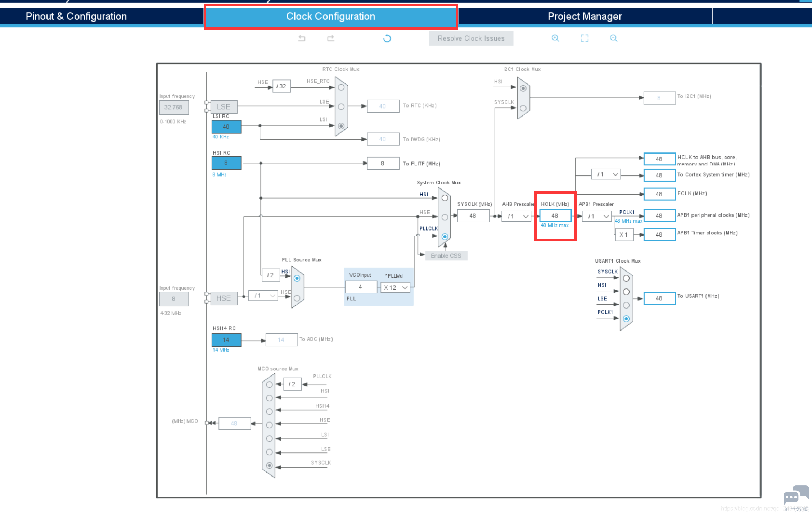The image size is (812, 515).
Task: Switch to Project Manager tab
Action: 585,16
